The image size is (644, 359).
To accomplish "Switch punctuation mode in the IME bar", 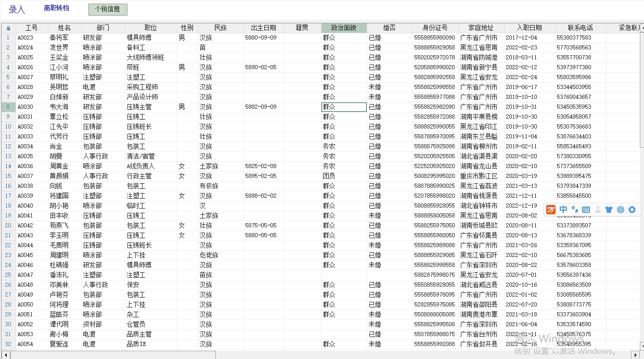I will (575, 210).
